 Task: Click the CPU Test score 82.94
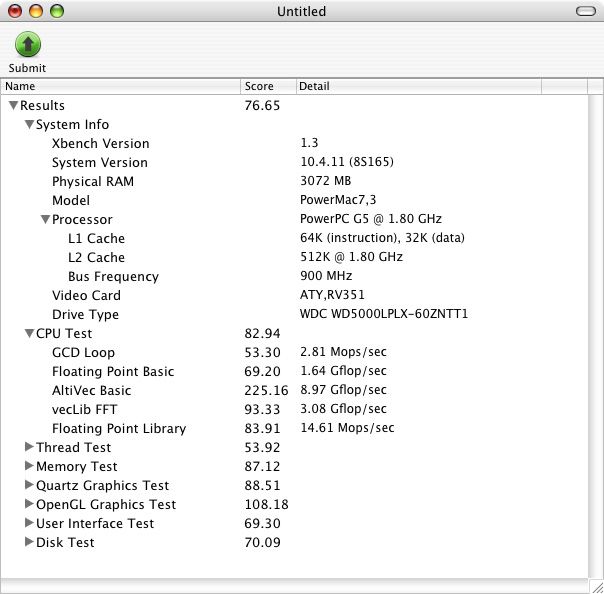pyautogui.click(x=262, y=334)
